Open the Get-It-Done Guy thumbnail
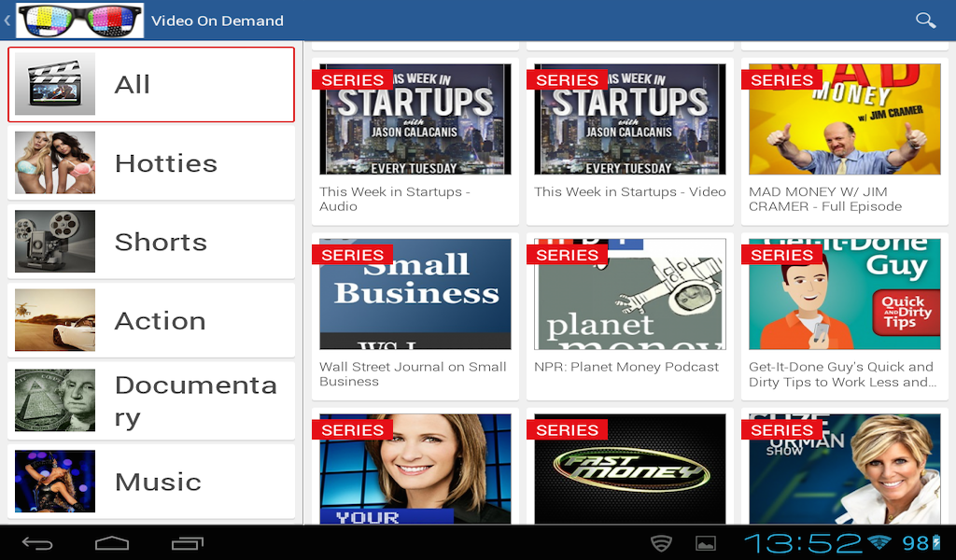Image resolution: width=956 pixels, height=560 pixels. tap(844, 294)
